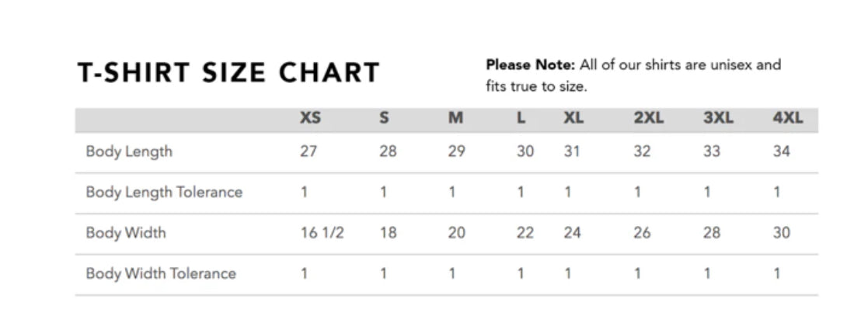The width and height of the screenshot is (868, 334).
Task: Click the Body Length Tolerance row label
Action: tap(164, 192)
